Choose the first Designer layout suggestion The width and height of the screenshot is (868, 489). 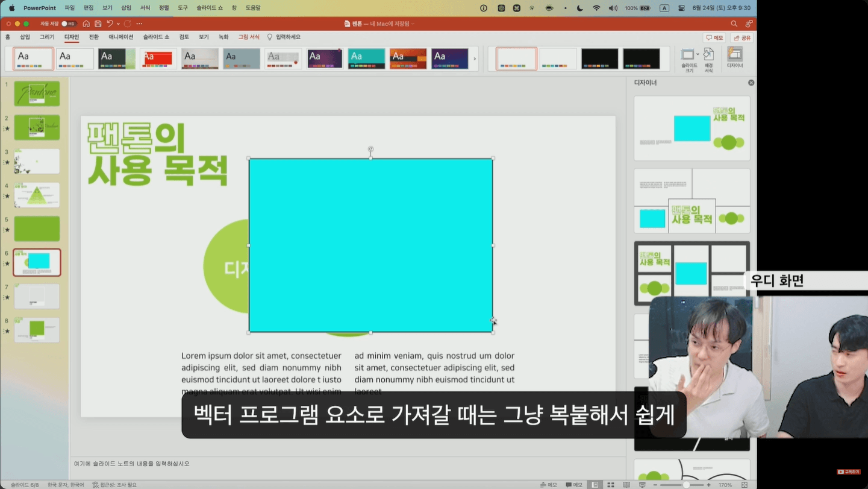pyautogui.click(x=692, y=128)
